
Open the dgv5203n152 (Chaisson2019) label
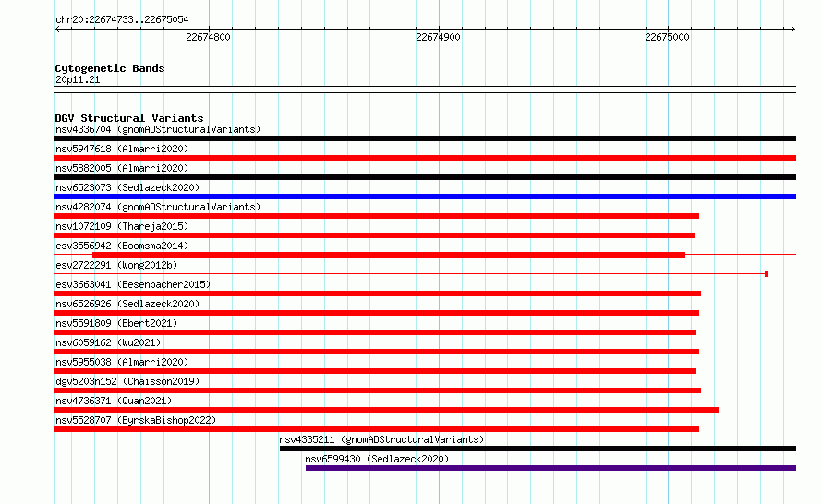tap(127, 381)
